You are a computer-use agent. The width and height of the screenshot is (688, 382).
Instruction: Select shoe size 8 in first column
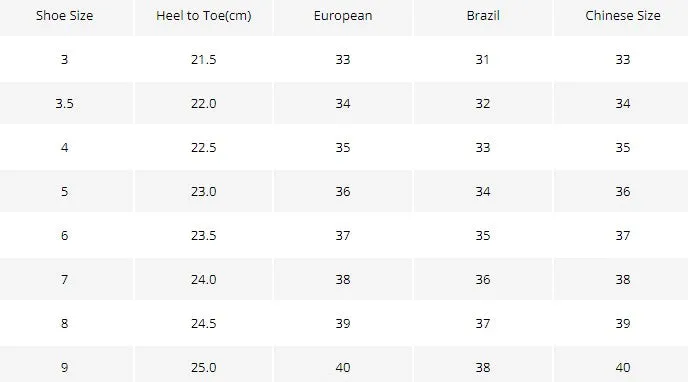tap(64, 323)
